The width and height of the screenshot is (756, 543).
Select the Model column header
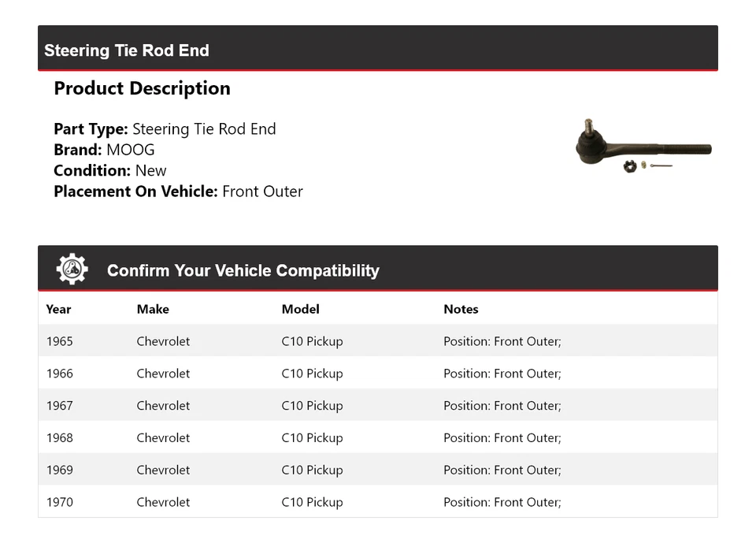300,309
